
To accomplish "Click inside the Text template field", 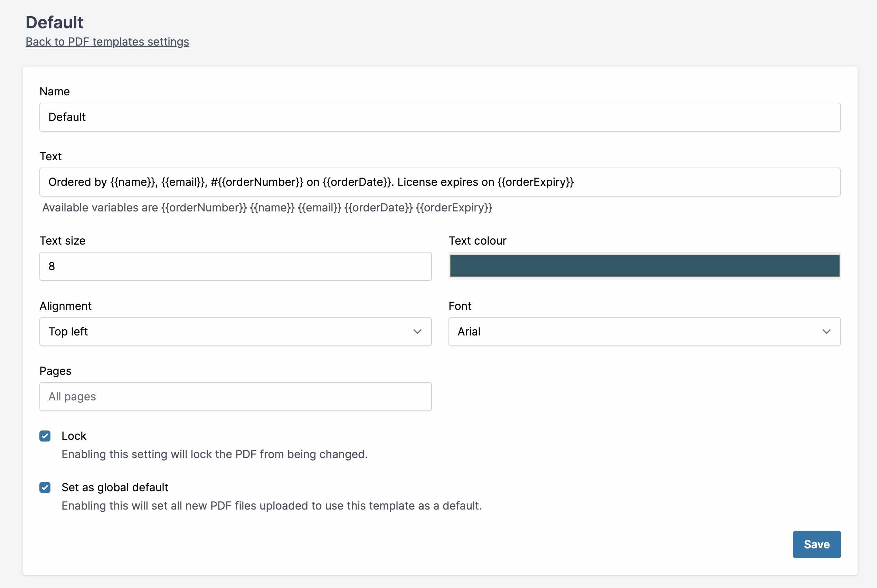I will (x=440, y=182).
